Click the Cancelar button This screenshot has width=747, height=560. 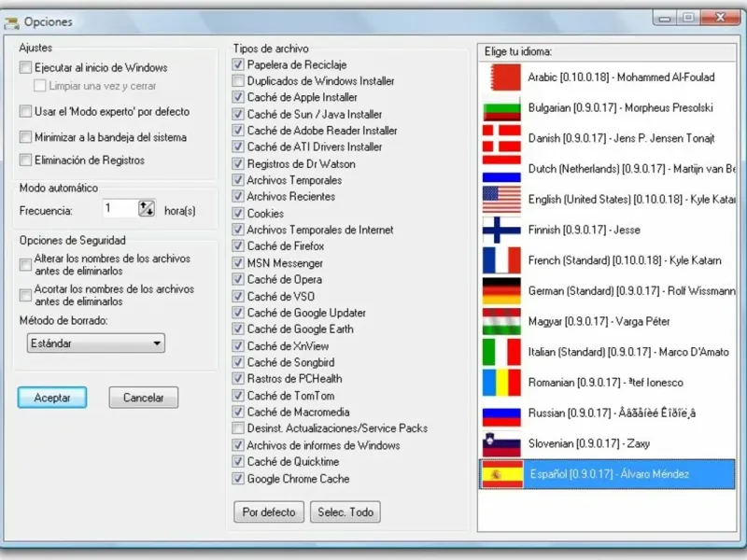coord(144,398)
